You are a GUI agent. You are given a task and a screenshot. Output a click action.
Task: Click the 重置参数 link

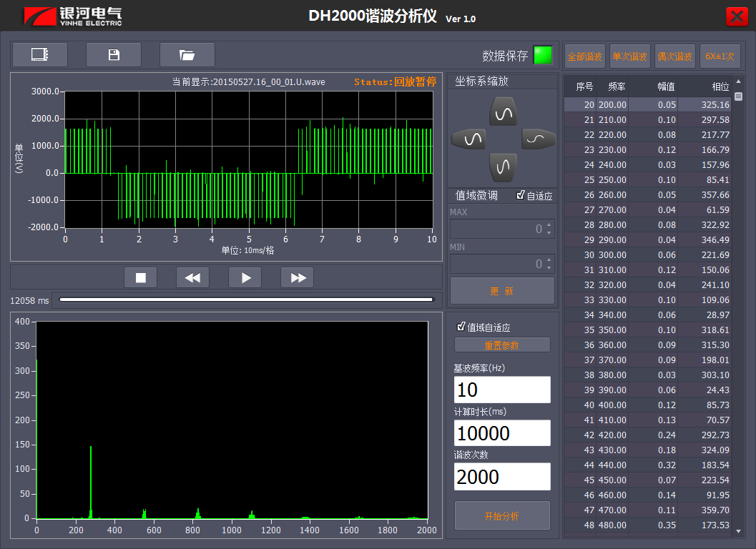502,345
